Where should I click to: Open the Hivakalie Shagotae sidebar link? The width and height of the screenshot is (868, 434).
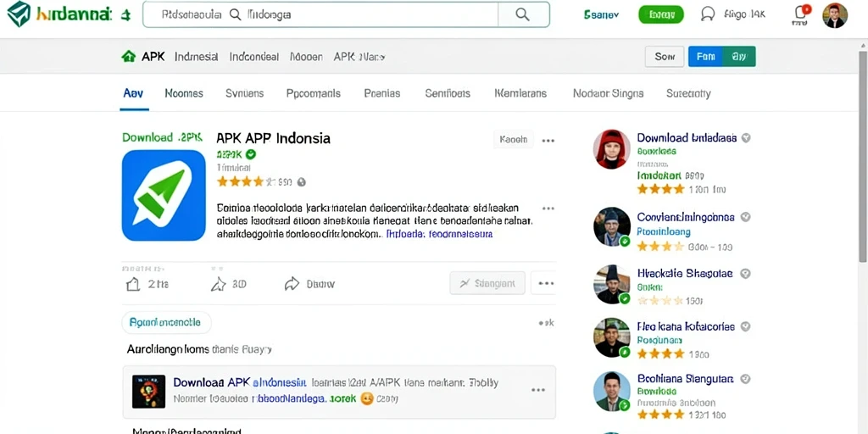[x=685, y=274]
